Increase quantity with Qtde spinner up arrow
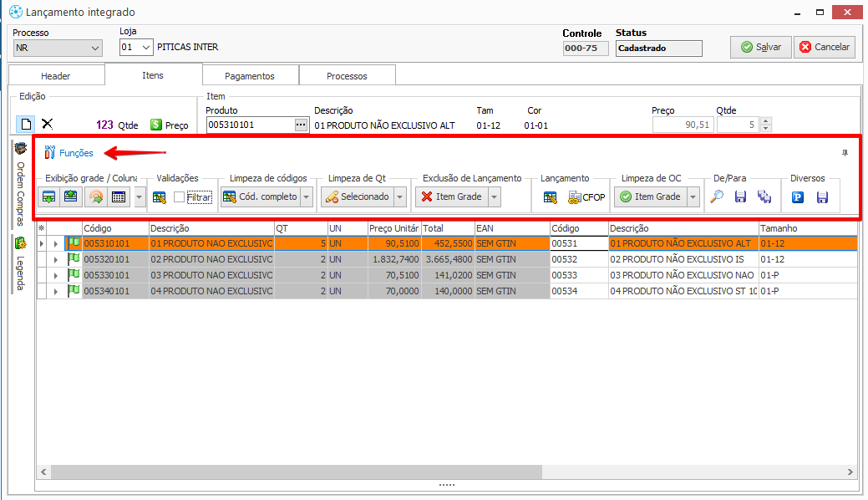 pos(766,120)
